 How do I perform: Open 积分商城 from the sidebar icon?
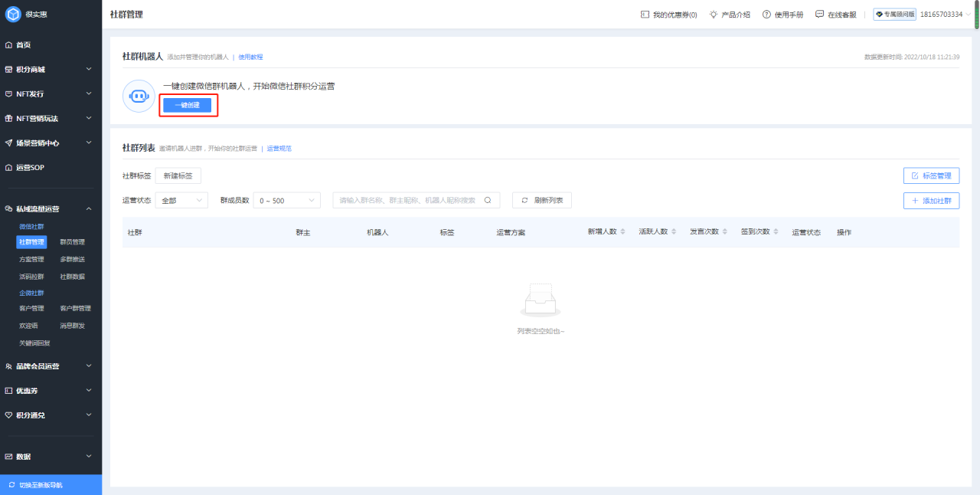pyautogui.click(x=10, y=69)
